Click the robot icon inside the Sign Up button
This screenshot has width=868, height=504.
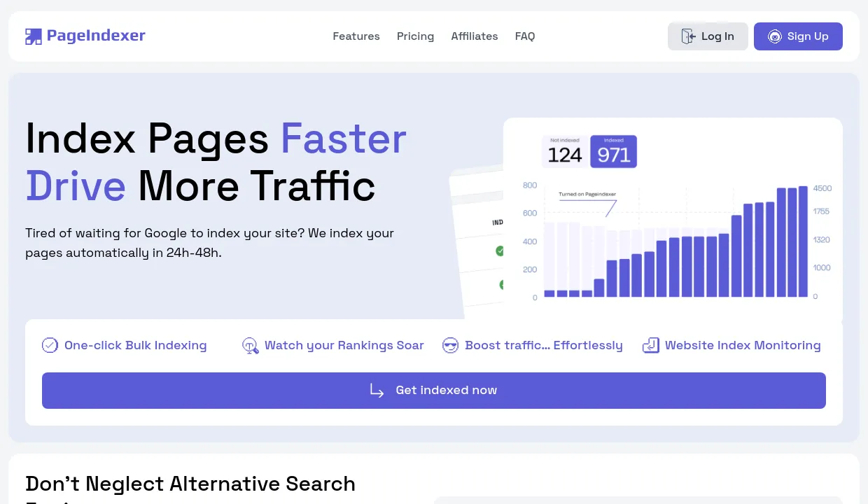click(x=774, y=36)
